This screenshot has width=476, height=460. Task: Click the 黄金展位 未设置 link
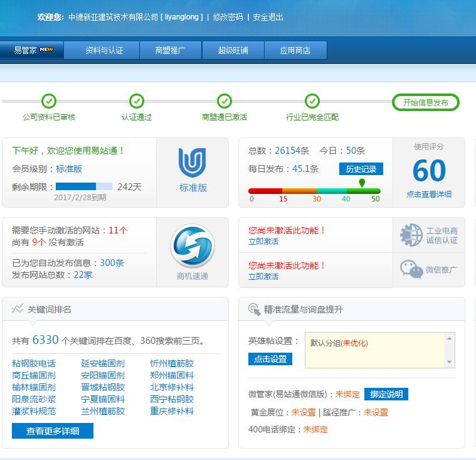(304, 412)
